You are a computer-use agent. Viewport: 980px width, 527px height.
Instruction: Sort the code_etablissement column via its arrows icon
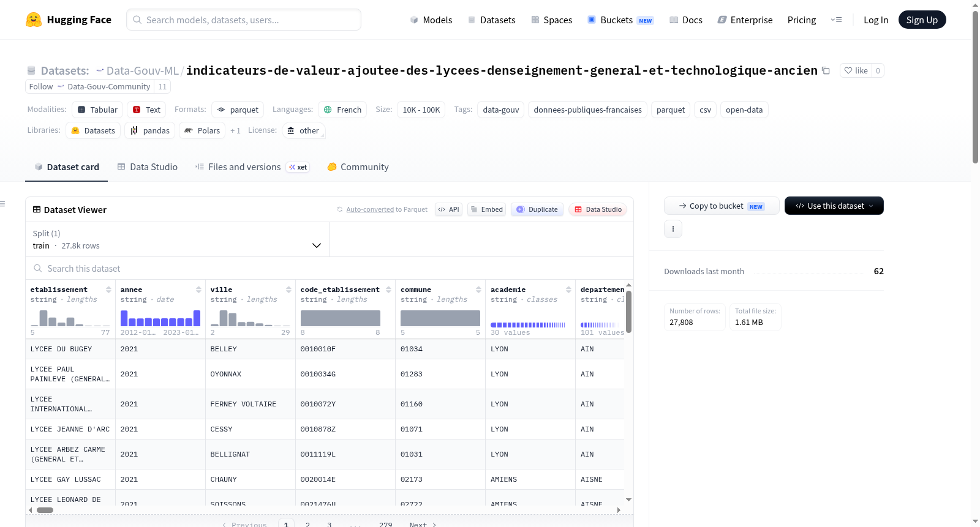[x=388, y=290]
